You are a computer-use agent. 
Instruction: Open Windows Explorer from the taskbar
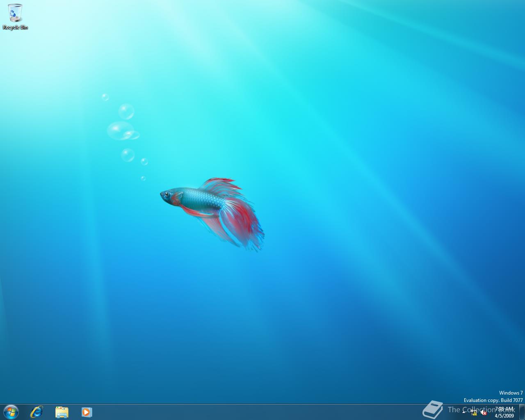tap(62, 412)
